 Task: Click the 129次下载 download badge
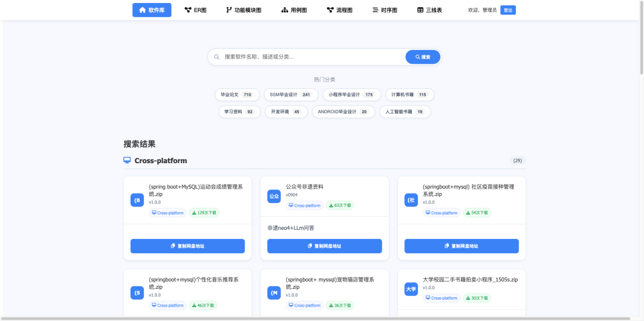pos(204,213)
